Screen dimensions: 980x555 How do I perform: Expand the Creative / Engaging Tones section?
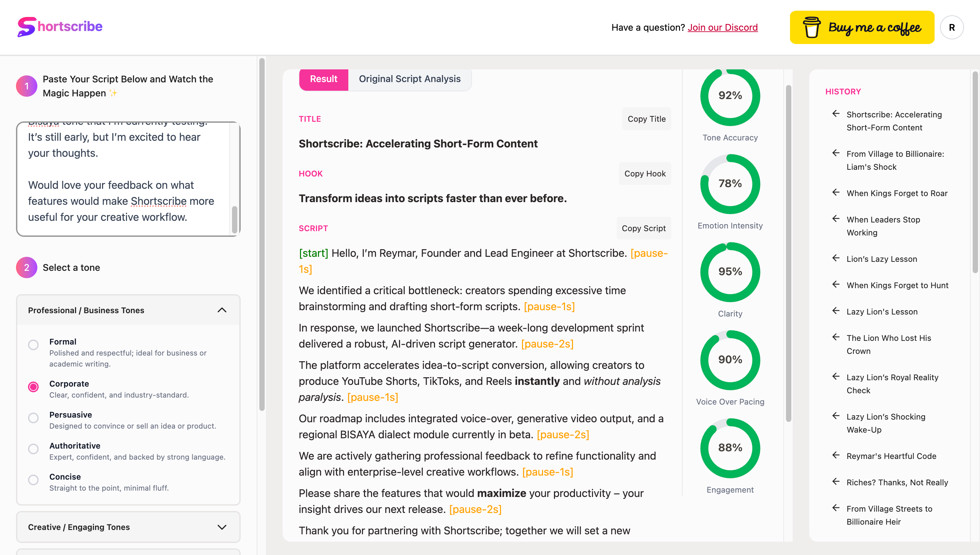point(222,527)
